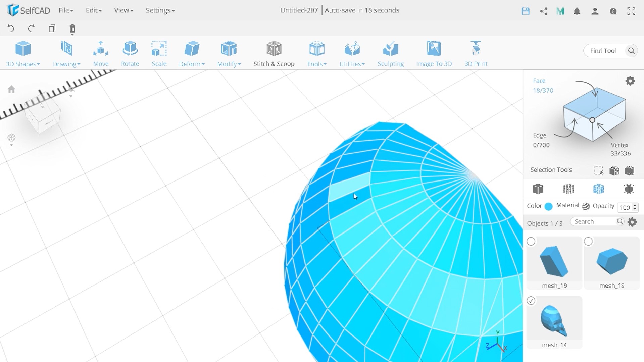Image resolution: width=644 pixels, height=362 pixels.
Task: Select the Move tool
Action: click(x=101, y=54)
